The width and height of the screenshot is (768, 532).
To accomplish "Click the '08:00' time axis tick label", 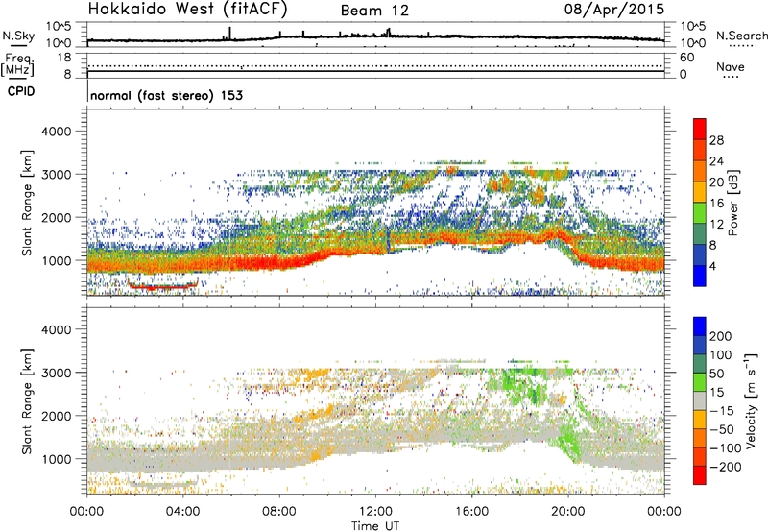I will pyautogui.click(x=279, y=512).
